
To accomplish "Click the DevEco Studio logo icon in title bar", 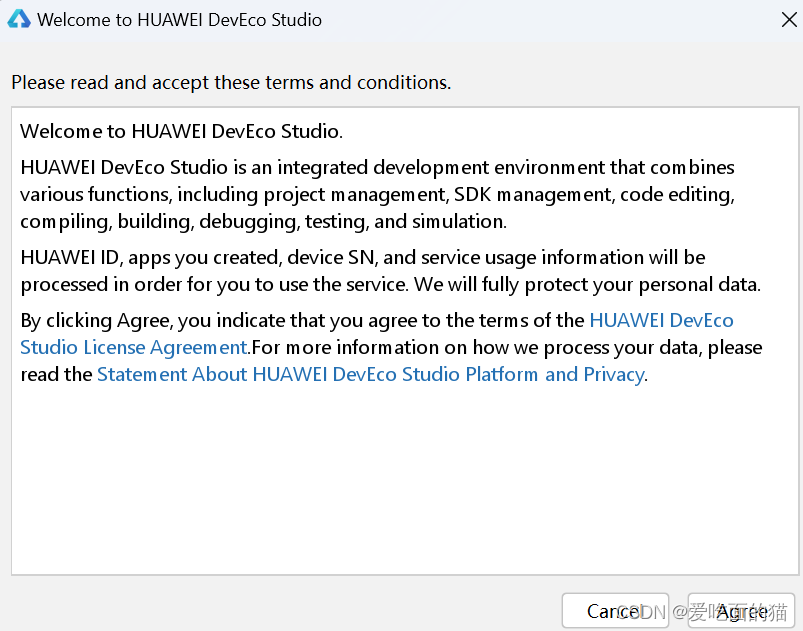I will pos(19,19).
